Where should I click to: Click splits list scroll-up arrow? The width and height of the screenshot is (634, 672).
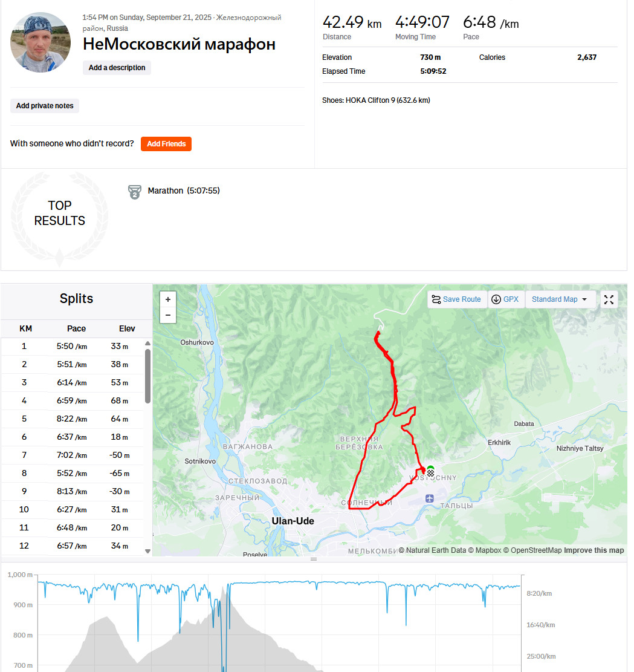(x=148, y=344)
